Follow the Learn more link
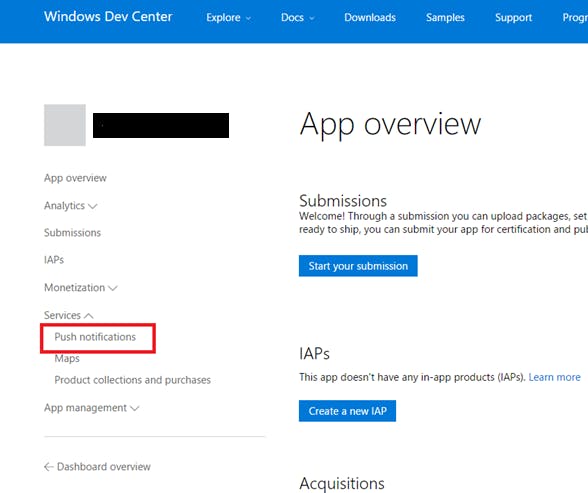The width and height of the screenshot is (588, 493). pos(554,377)
